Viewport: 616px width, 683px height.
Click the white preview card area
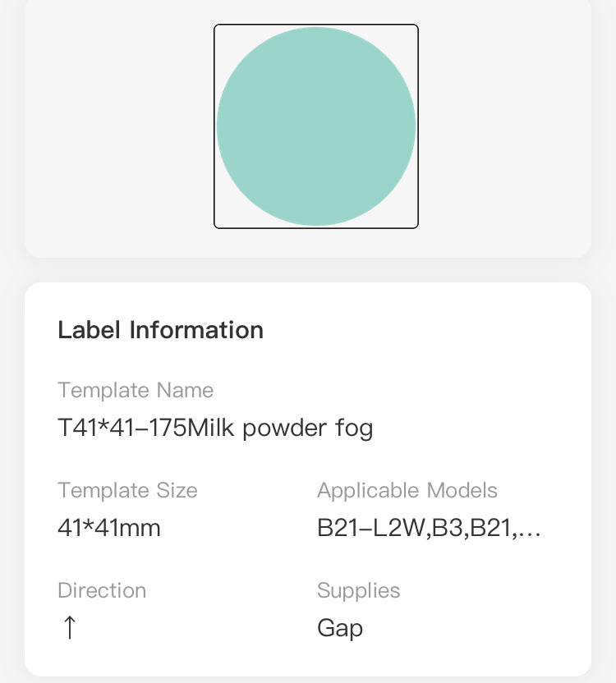[x=115, y=126]
